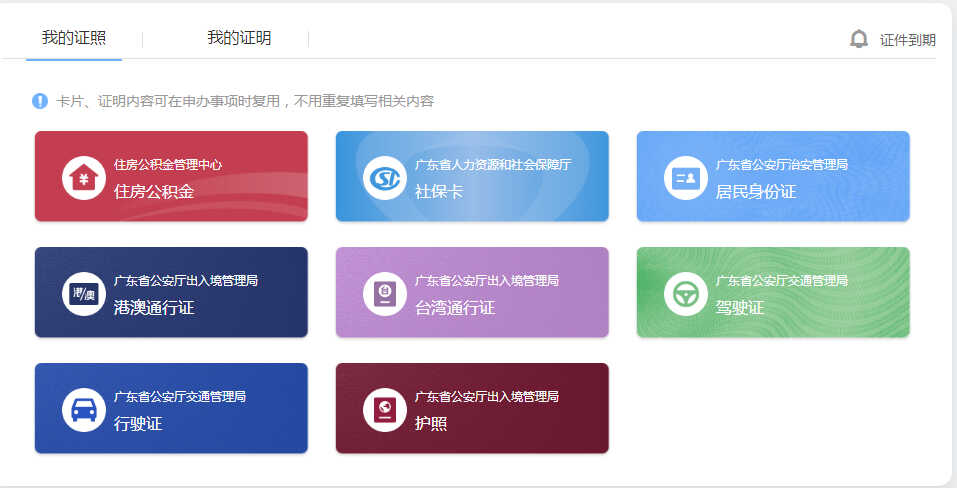The width and height of the screenshot is (957, 488).
Task: Click the housing fund house icon
Action: click(x=83, y=178)
